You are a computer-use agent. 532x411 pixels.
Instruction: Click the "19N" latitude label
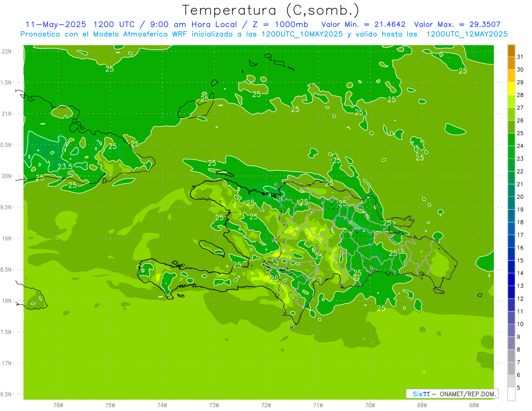pos(7,239)
